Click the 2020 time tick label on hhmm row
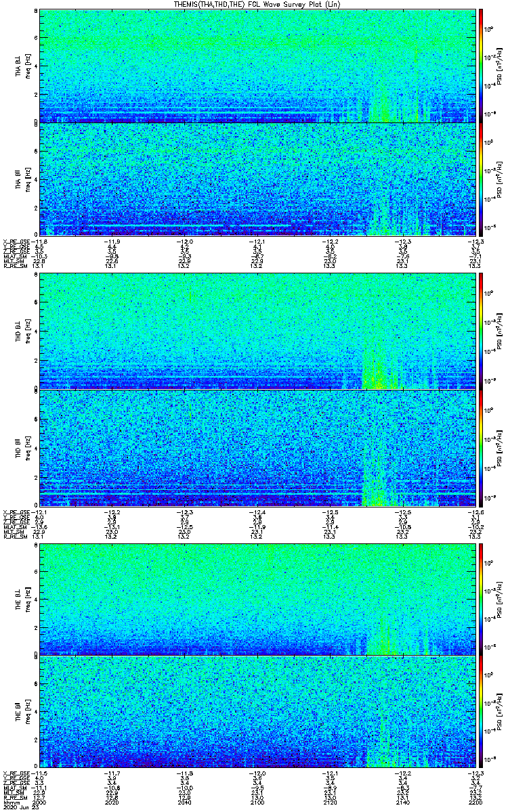The width and height of the screenshot is (508, 812). [112, 803]
